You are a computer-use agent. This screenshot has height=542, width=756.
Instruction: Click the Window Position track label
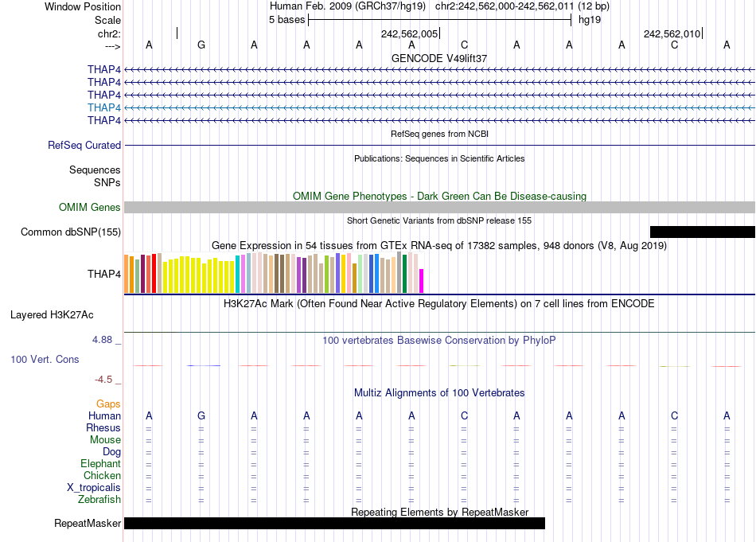83,6
